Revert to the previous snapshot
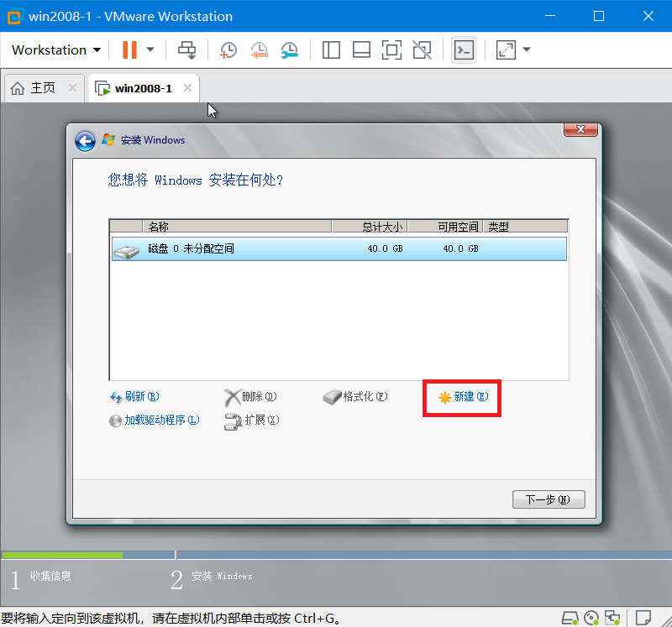Screen dimensions: 672x627 coord(259,50)
